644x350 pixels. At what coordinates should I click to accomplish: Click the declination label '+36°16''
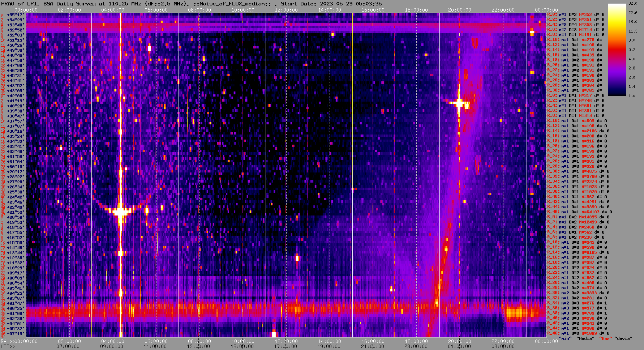click(16, 131)
